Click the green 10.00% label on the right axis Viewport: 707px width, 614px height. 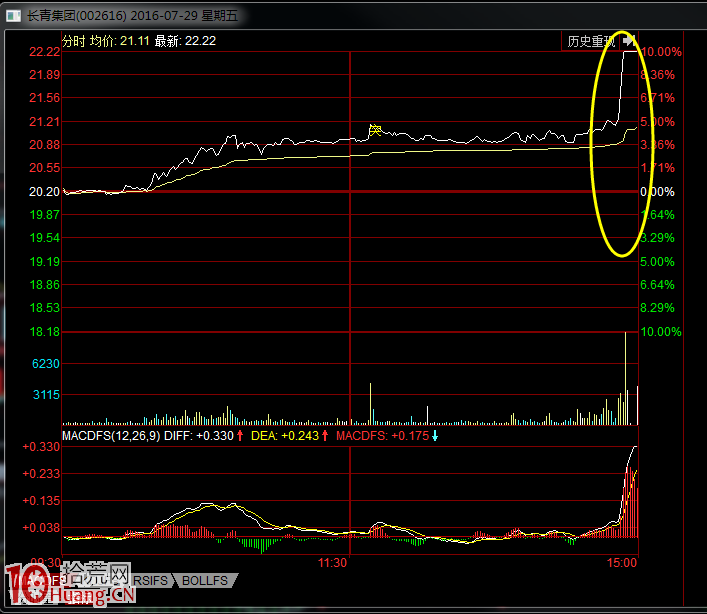[x=661, y=332]
